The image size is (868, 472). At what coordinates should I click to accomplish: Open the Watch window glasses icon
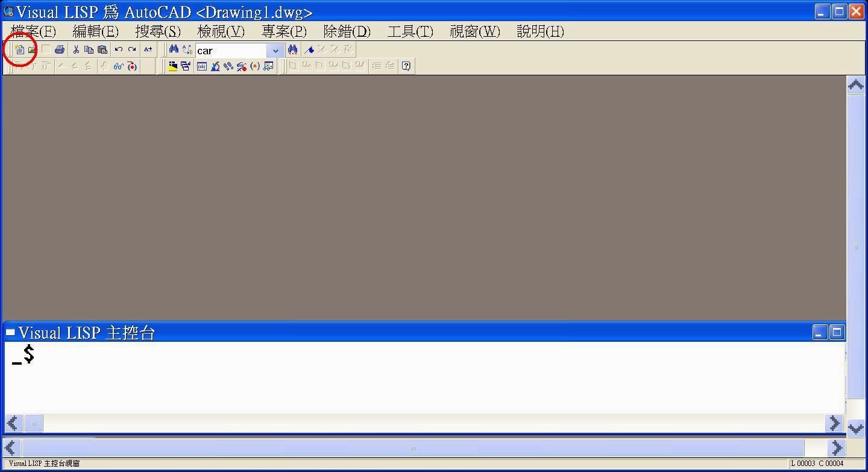(118, 66)
